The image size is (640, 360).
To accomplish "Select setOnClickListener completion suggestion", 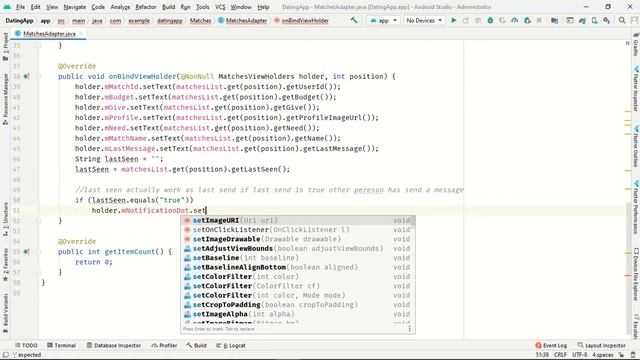I will 298,230.
